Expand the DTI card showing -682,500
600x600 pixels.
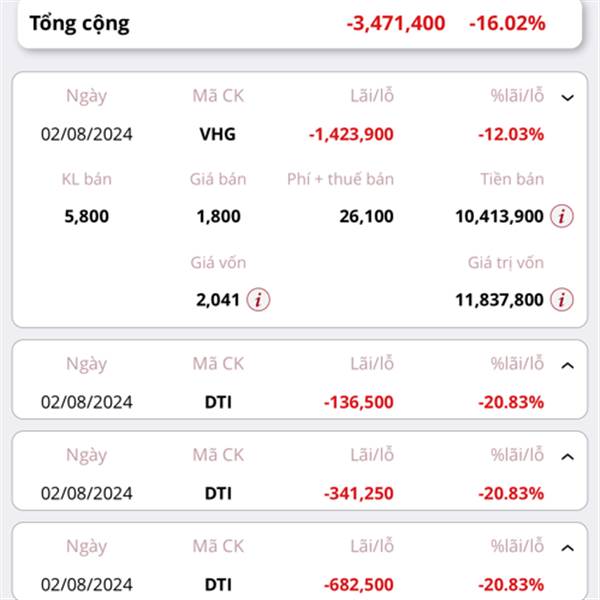click(x=567, y=548)
